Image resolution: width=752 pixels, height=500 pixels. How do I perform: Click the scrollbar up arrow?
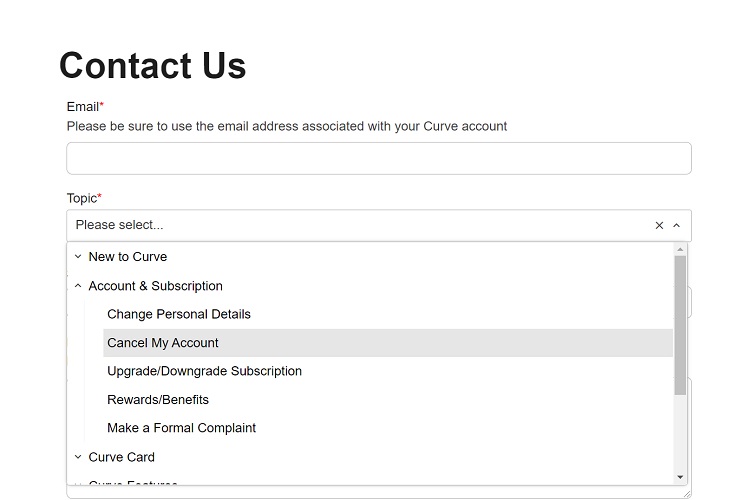point(680,249)
